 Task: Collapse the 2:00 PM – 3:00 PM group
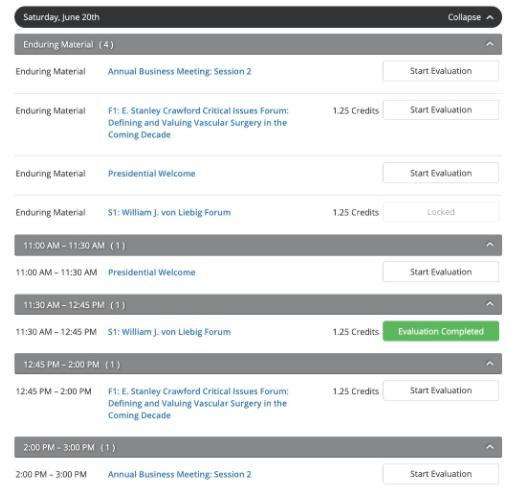pyautogui.click(x=489, y=447)
